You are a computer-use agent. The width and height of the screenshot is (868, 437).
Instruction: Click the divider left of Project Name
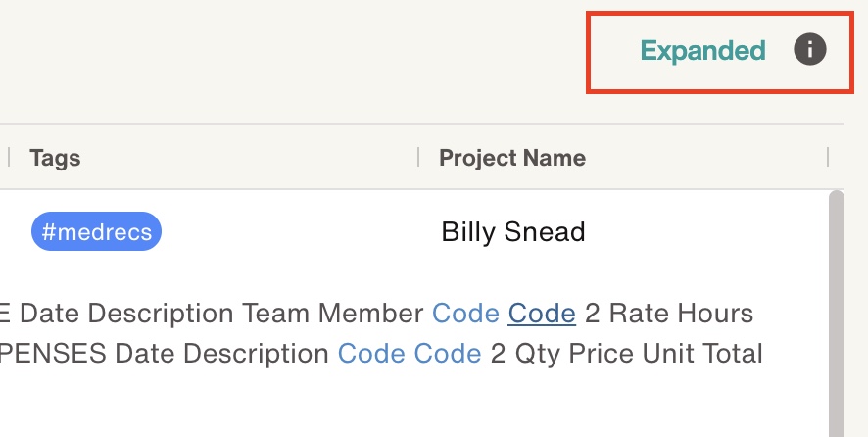click(418, 158)
